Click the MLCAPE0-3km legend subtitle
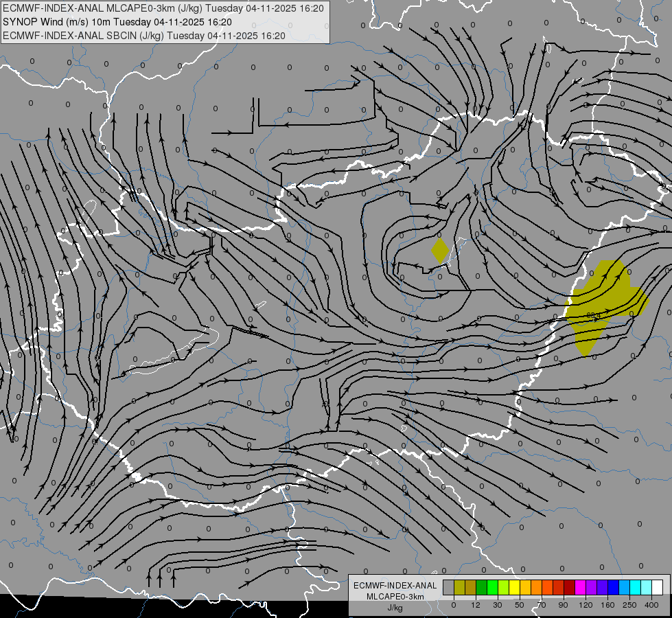The image size is (672, 618). click(395, 597)
